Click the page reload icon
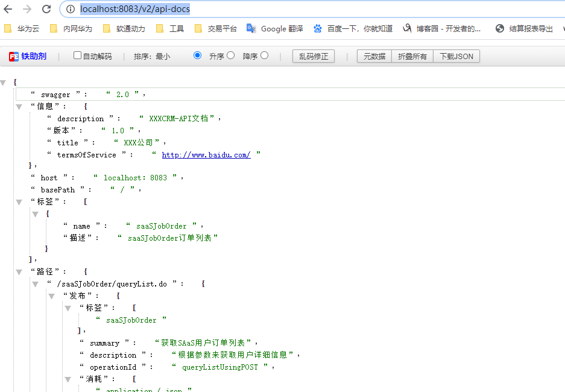Screen dimensions: 565x392 pos(46,9)
